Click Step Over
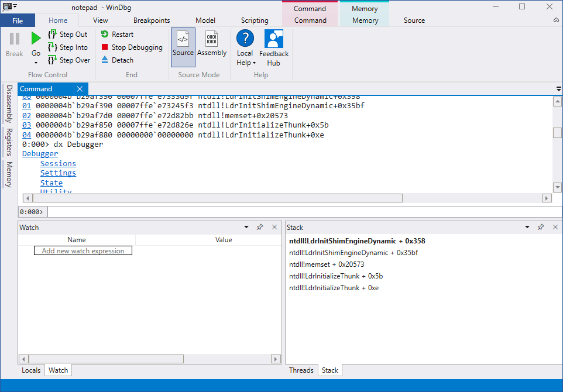This screenshot has height=392, width=563. (69, 60)
